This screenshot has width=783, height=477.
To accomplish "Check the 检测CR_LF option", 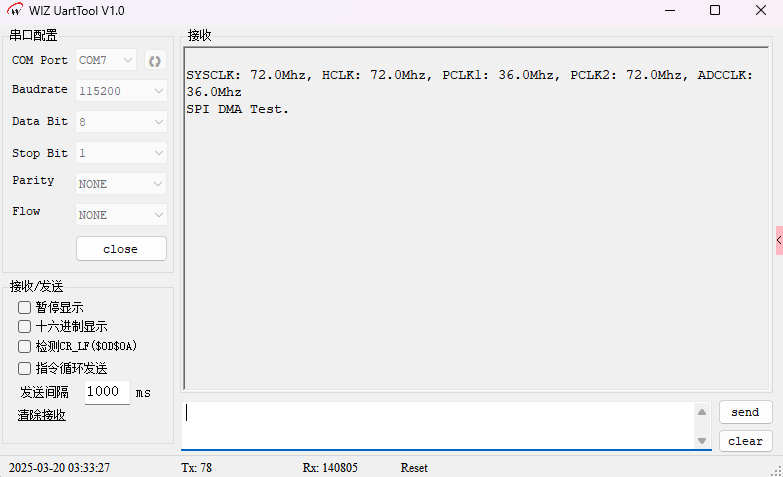I will [x=25, y=346].
